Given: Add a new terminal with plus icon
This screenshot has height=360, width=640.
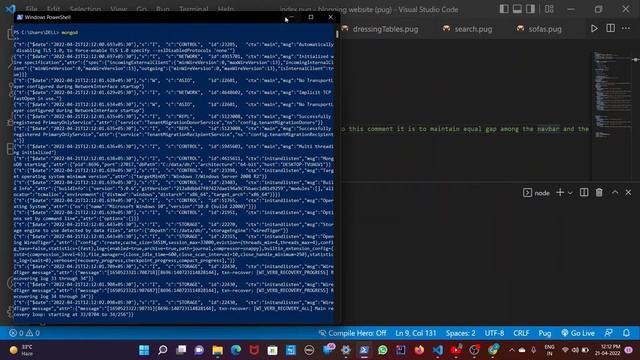Looking at the screenshot, I should click(x=560, y=193).
